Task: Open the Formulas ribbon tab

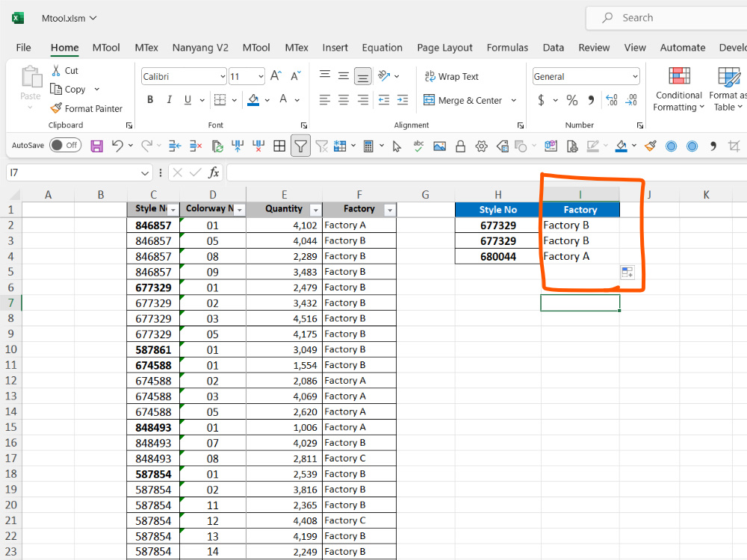Action: point(507,48)
